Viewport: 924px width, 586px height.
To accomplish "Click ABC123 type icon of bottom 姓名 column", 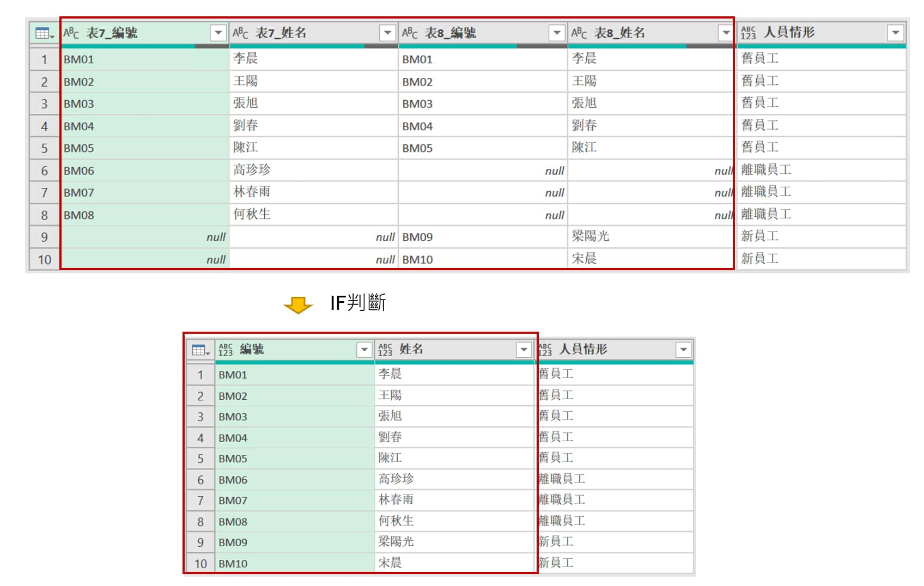I will (385, 350).
